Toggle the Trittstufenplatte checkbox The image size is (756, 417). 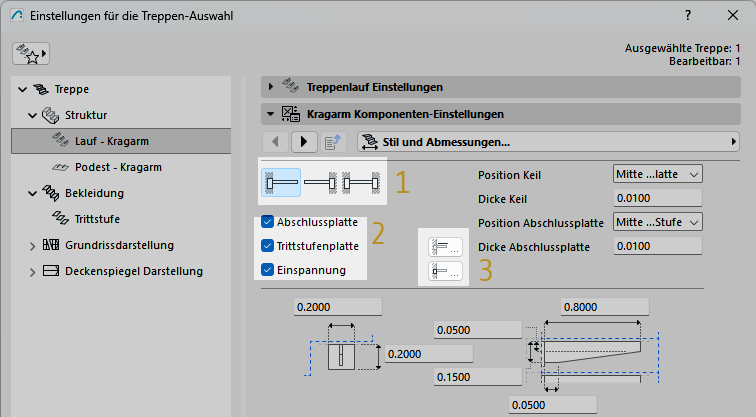click(267, 246)
